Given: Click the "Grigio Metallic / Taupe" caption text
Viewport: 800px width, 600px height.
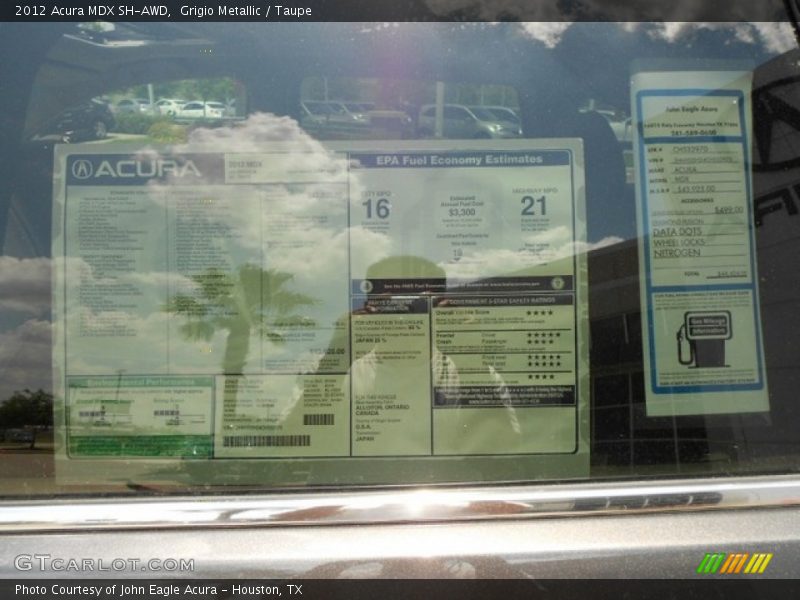Looking at the screenshot, I should [246, 11].
